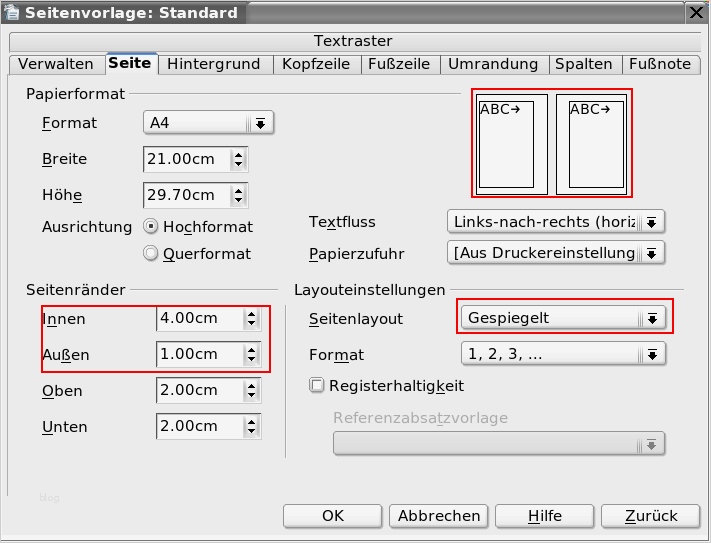Select Querformat orientation
The width and height of the screenshot is (711, 543).
(151, 254)
